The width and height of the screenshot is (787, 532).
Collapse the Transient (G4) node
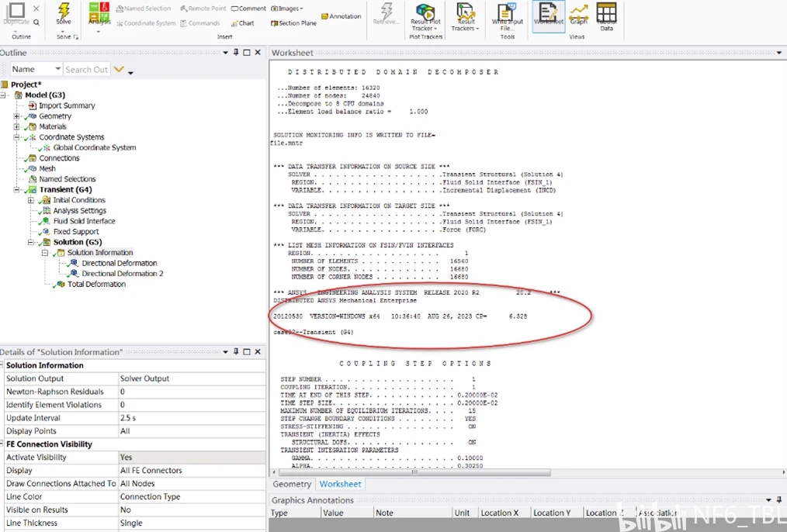[16, 189]
